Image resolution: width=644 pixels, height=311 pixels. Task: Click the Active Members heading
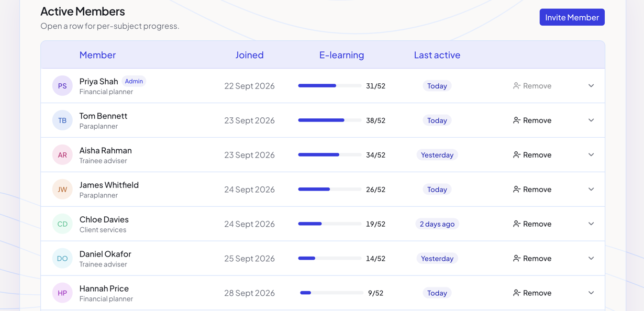83,12
